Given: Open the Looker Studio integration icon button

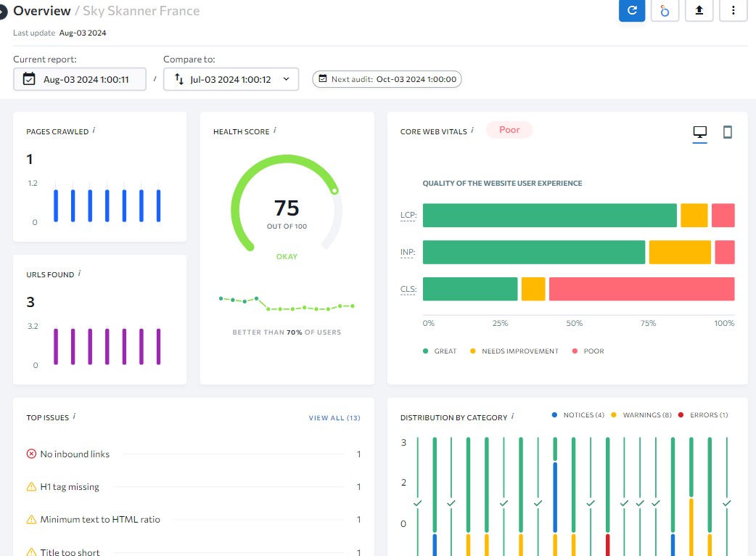Looking at the screenshot, I should pyautogui.click(x=665, y=10).
